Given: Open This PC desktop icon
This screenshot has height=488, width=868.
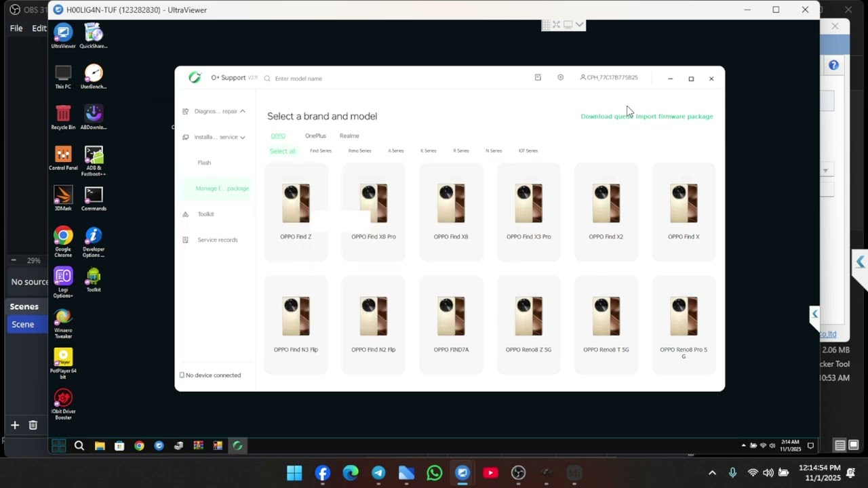Looking at the screenshot, I should coord(63,77).
